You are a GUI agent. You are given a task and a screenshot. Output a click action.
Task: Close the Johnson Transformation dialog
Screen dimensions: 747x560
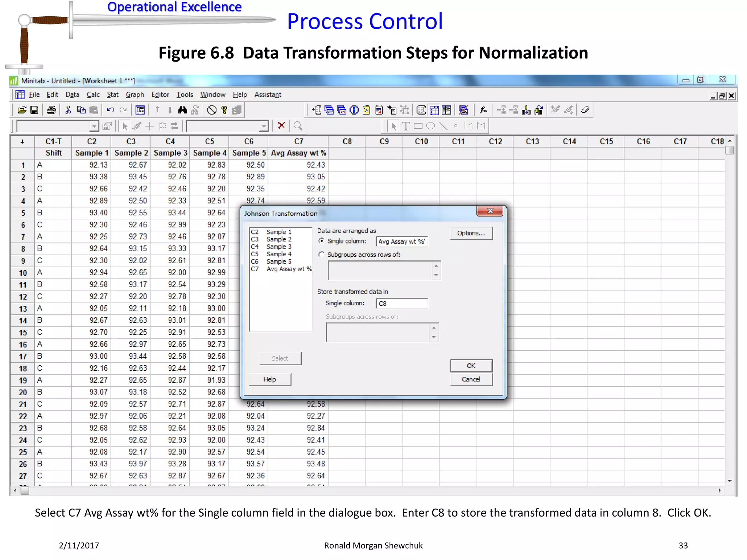pyautogui.click(x=490, y=211)
